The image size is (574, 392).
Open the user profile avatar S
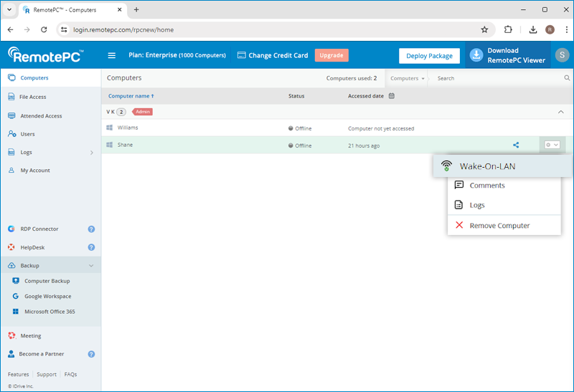point(562,55)
